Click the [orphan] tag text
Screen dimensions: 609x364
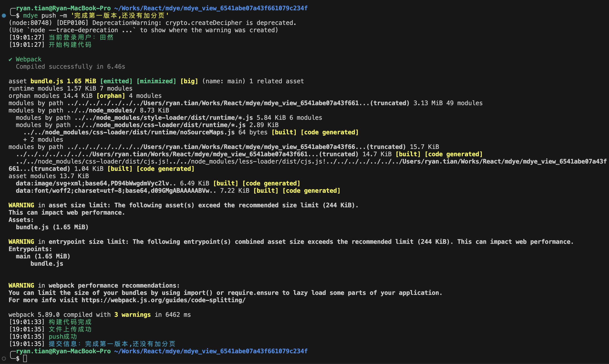(x=111, y=96)
